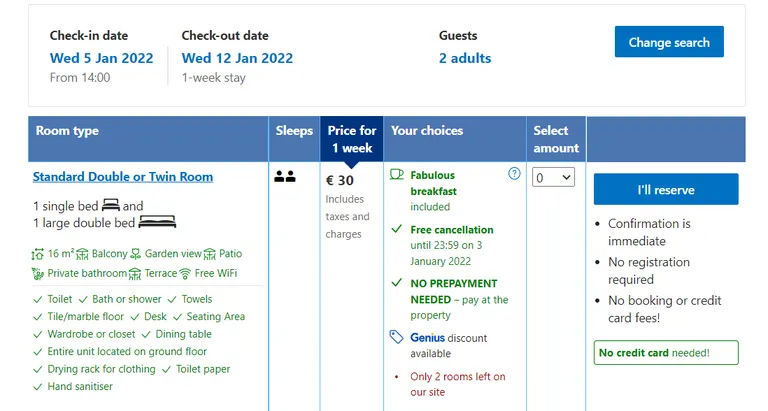
Task: Click the single bed icon
Action: coord(110,205)
